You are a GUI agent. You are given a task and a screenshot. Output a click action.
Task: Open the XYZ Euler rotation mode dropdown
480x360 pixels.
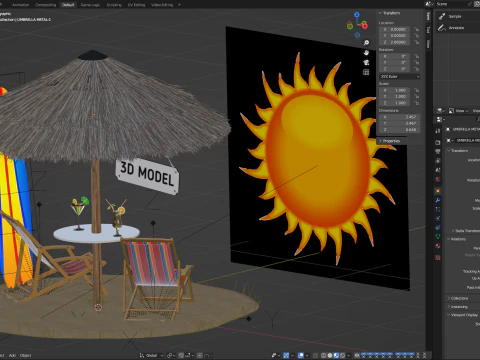pyautogui.click(x=400, y=77)
